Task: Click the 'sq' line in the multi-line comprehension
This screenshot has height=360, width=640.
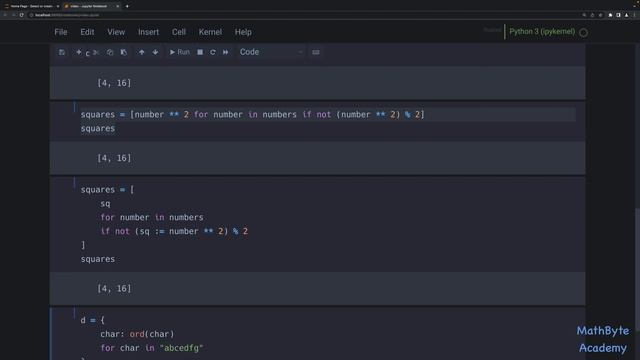Action: 105,204
